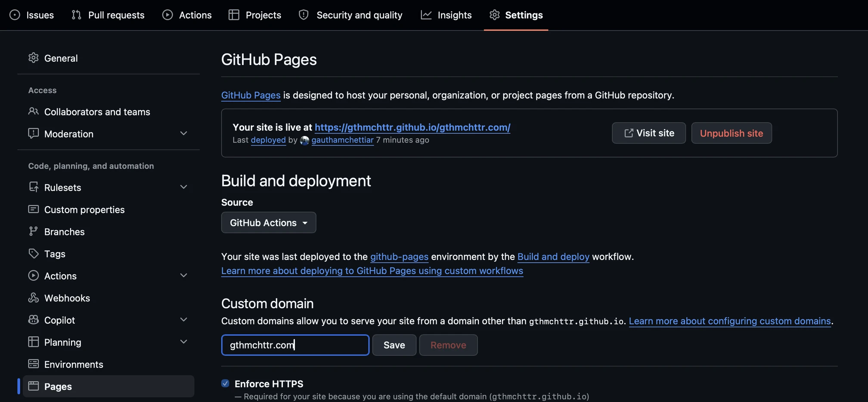Open the GitHub Actions source dropdown
This screenshot has height=402, width=868.
point(269,223)
